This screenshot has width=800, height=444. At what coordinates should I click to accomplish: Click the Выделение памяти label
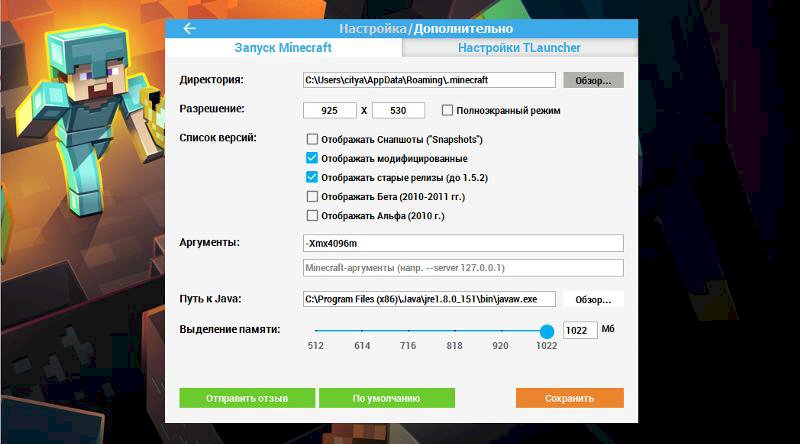tap(230, 330)
